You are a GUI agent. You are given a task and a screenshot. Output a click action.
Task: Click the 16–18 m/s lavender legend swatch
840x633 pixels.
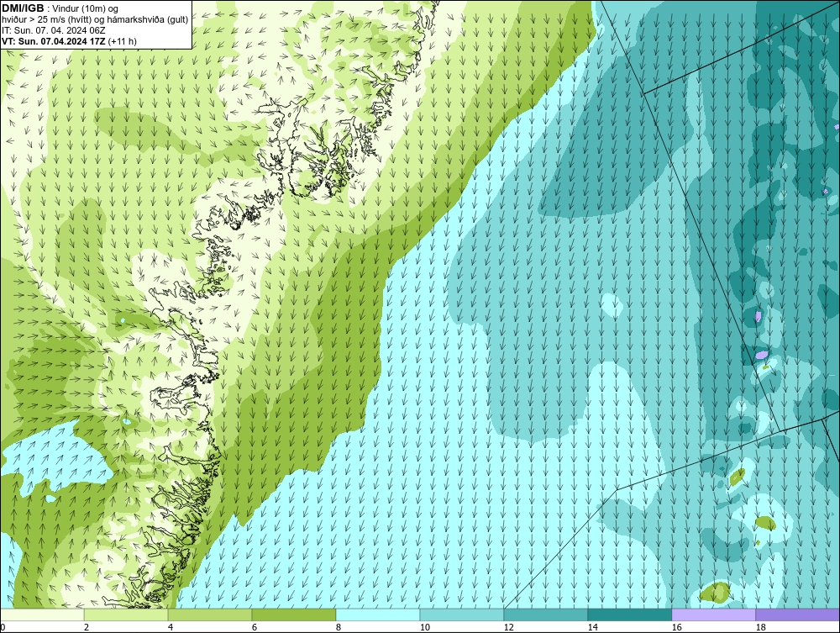tap(713, 615)
